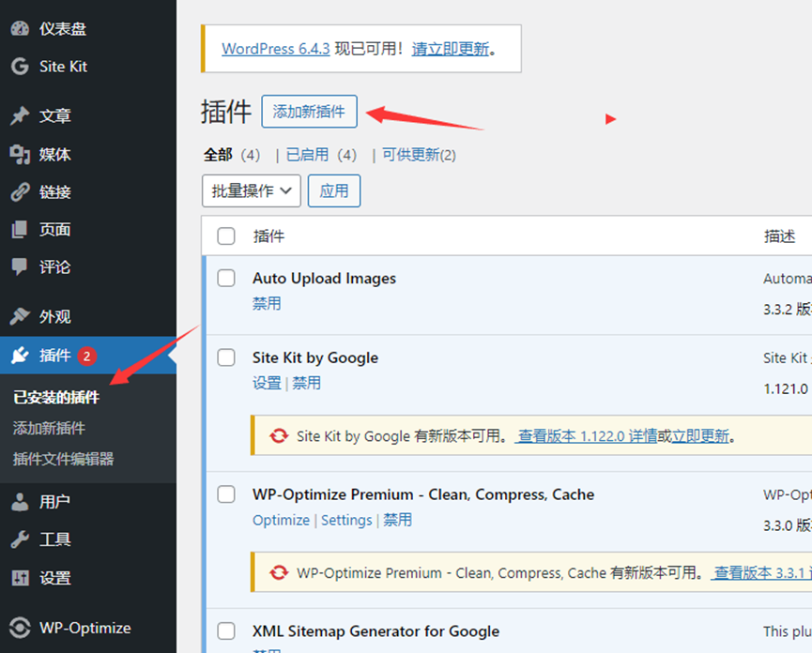
Task: Click 禁用 under Site Kit by Google
Action: (x=307, y=383)
